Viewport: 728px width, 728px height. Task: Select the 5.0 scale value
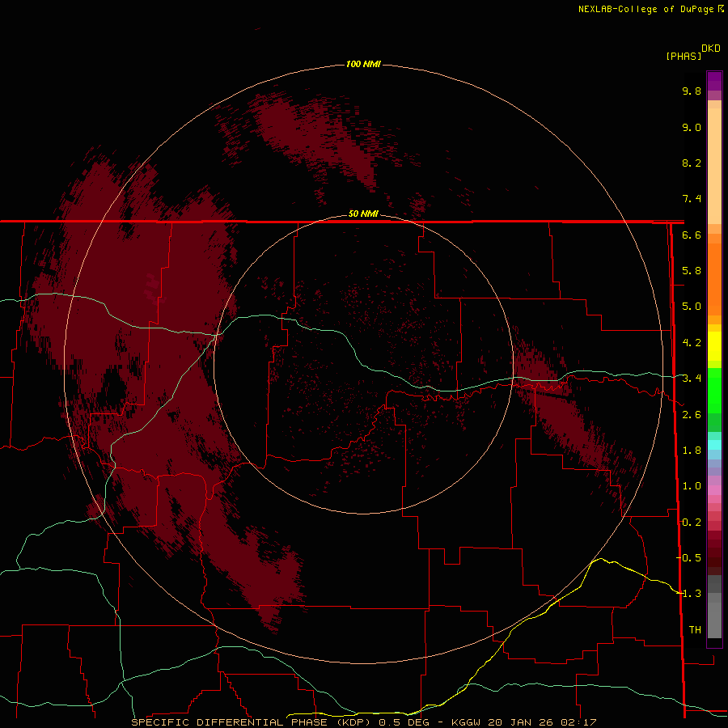point(692,307)
